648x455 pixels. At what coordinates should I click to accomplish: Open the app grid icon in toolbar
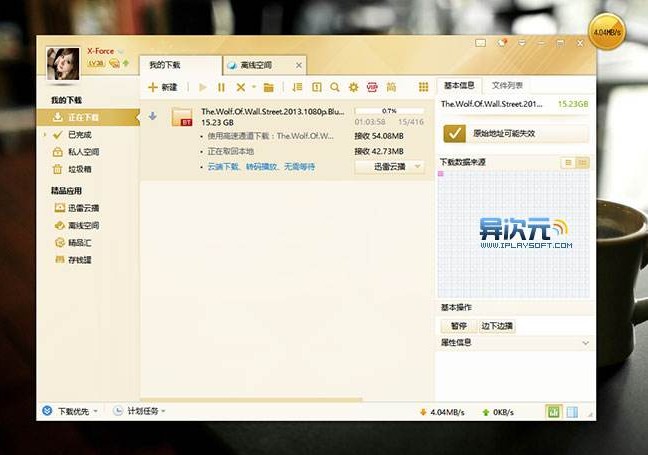coord(423,87)
